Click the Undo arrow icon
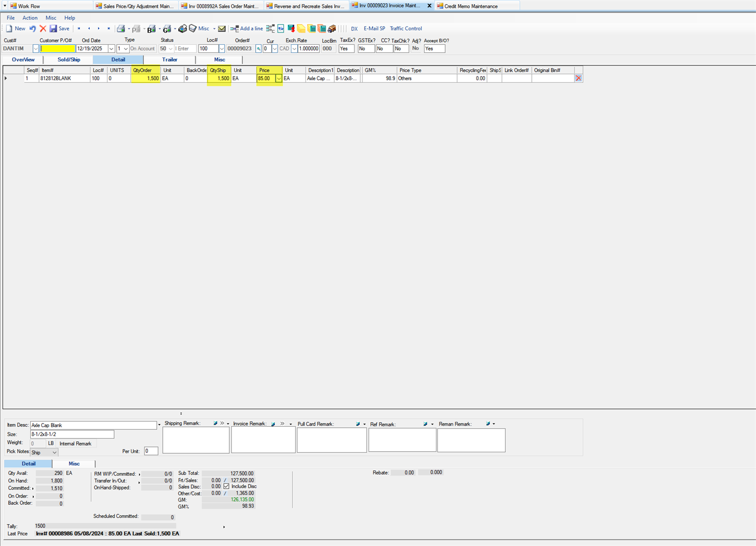The width and height of the screenshot is (756, 546). [x=32, y=29]
